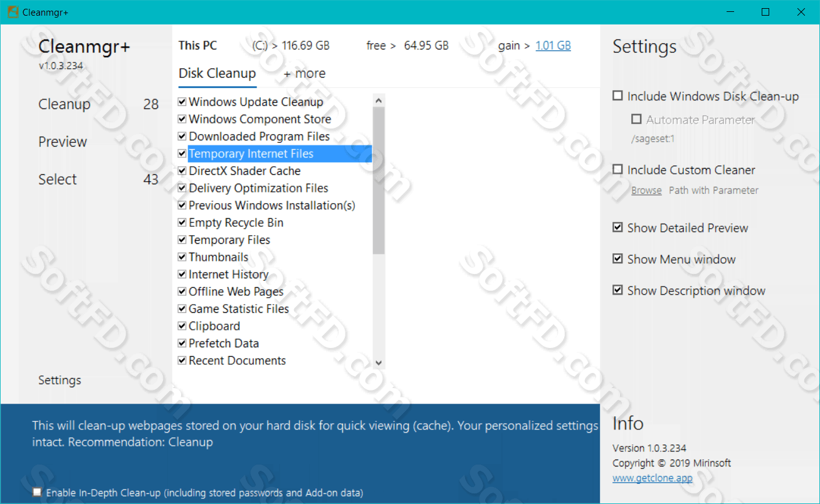Viewport: 820px width, 504px height.
Task: Turn off Show Detailed Preview
Action: [618, 228]
